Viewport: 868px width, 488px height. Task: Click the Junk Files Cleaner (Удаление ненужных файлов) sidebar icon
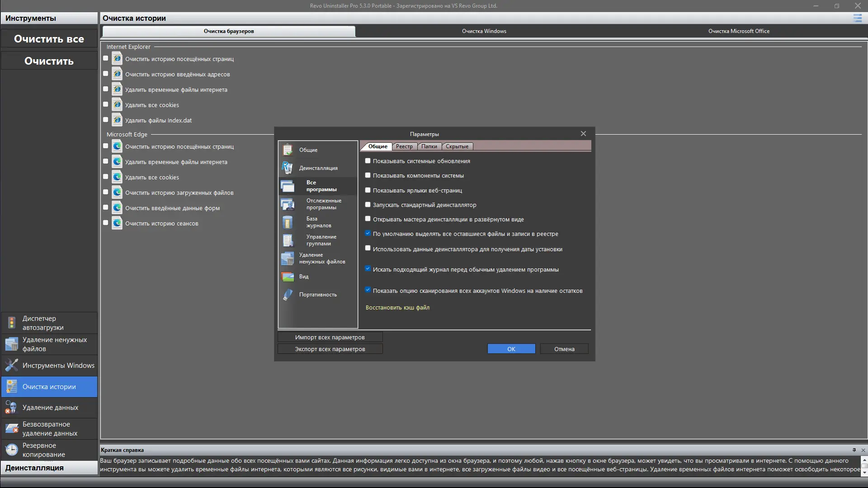(x=12, y=344)
